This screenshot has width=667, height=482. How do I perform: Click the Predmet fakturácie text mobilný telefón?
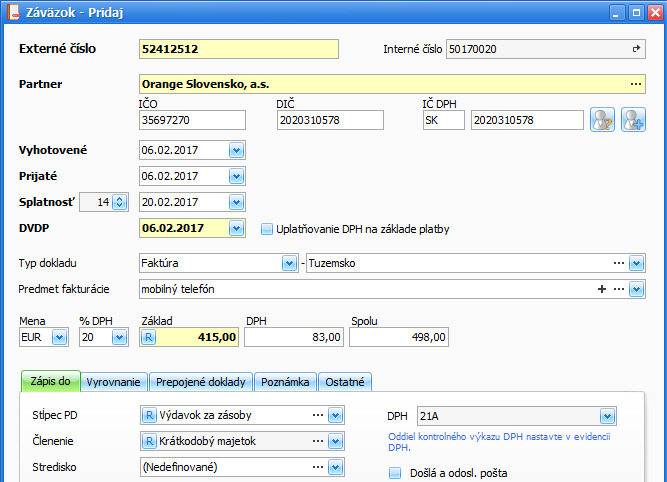[x=178, y=289]
